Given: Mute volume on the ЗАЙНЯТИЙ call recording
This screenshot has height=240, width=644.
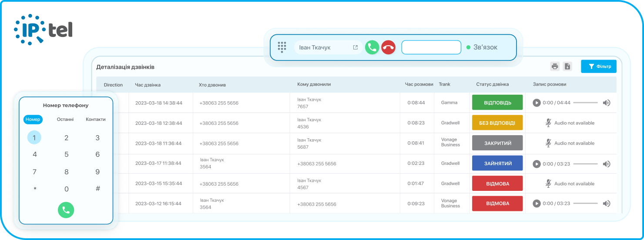Looking at the screenshot, I should point(607,164).
